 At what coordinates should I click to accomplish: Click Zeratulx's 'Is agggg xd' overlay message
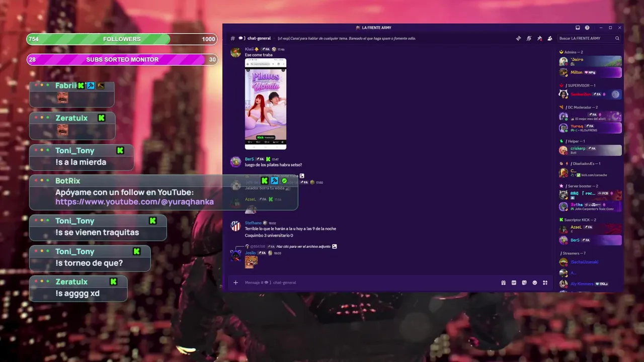77,294
